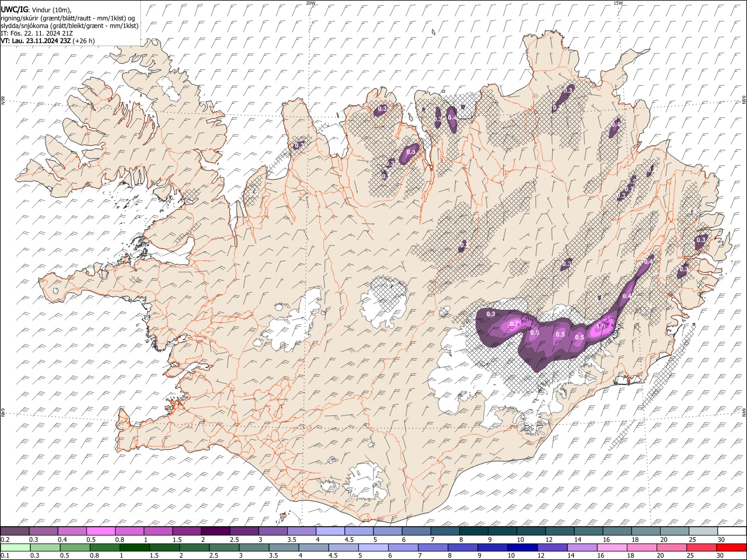Click the '15W' longitude label
The height and width of the screenshot is (560, 747).
click(618, 3)
